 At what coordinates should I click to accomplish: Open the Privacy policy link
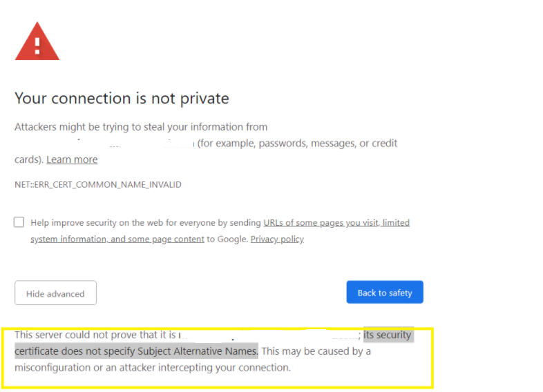[x=277, y=239]
